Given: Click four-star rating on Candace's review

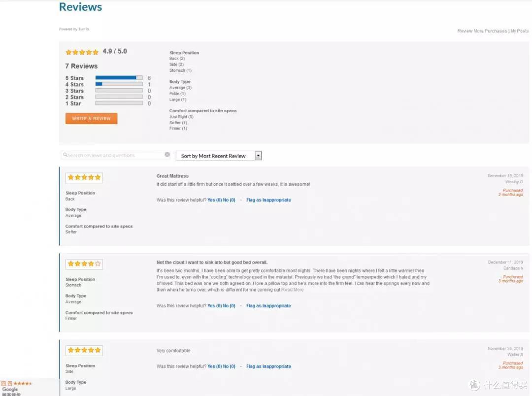Looking at the screenshot, I should [84, 264].
